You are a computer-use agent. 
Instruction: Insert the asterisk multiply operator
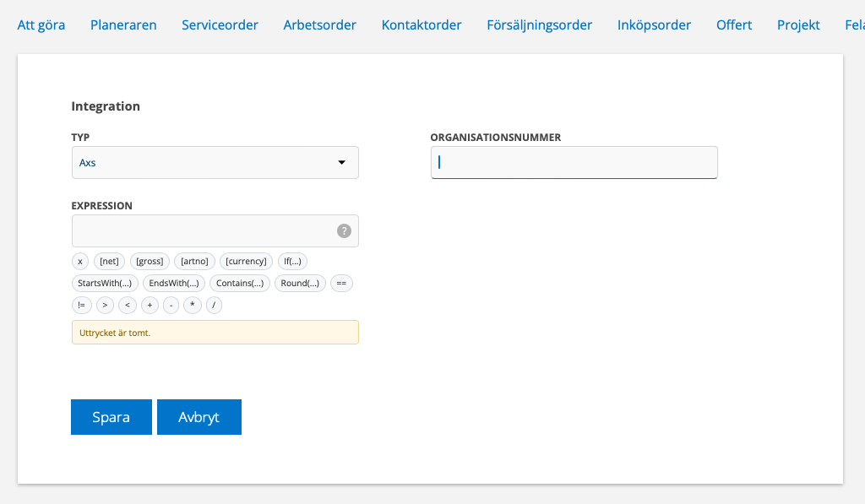pos(193,305)
